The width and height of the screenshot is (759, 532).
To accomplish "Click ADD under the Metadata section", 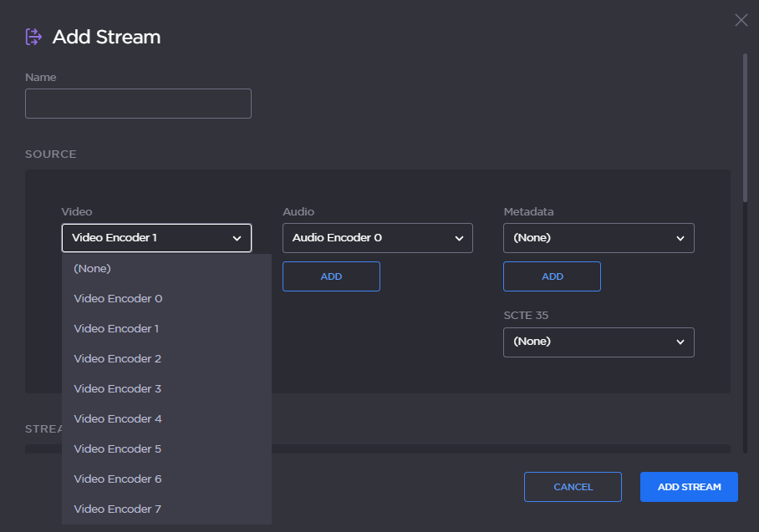I will tap(552, 276).
